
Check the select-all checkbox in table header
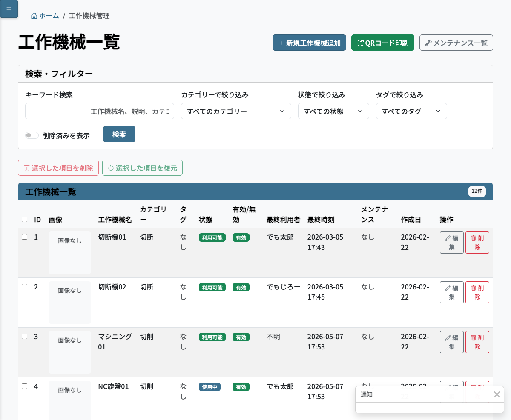point(24,220)
